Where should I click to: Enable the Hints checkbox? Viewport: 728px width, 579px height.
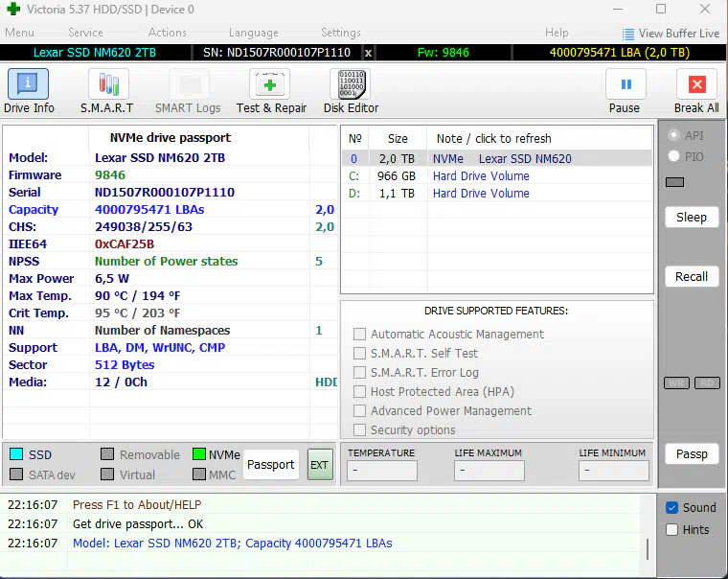[x=671, y=530]
